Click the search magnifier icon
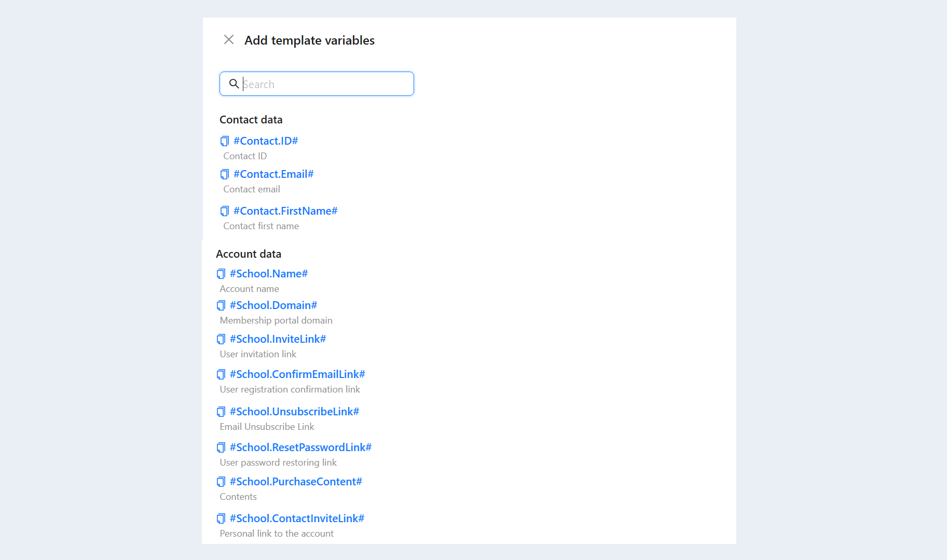 (x=234, y=83)
